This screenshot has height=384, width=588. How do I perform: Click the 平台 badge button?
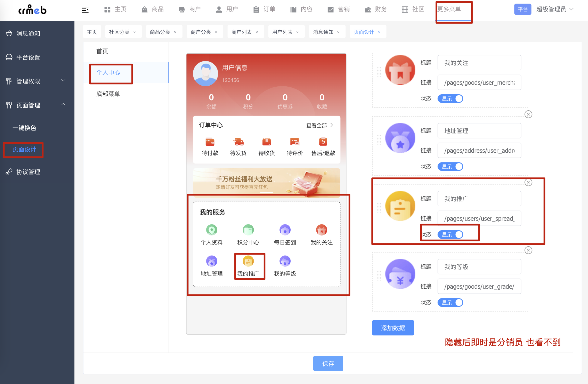(523, 9)
